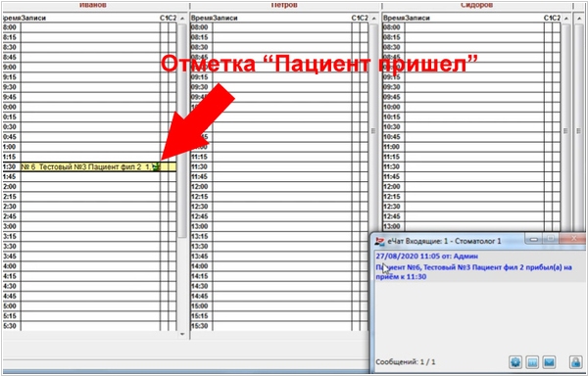
Task: Open the Петров doctor column header
Action: tap(284, 5)
